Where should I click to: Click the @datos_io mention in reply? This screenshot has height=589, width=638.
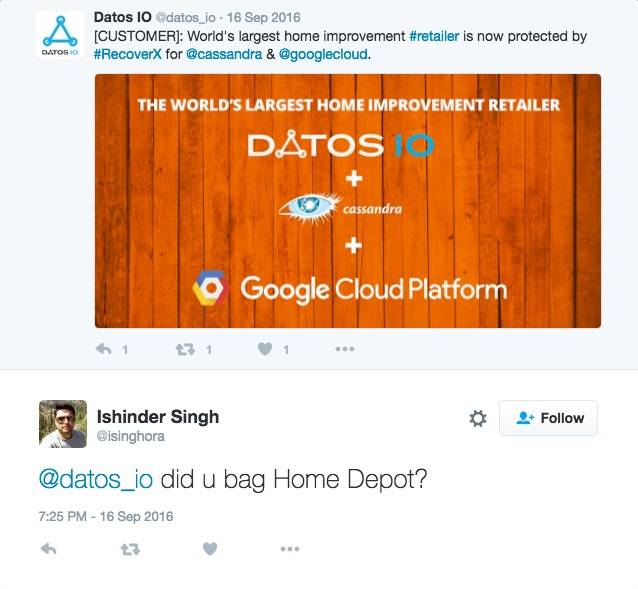click(95, 479)
